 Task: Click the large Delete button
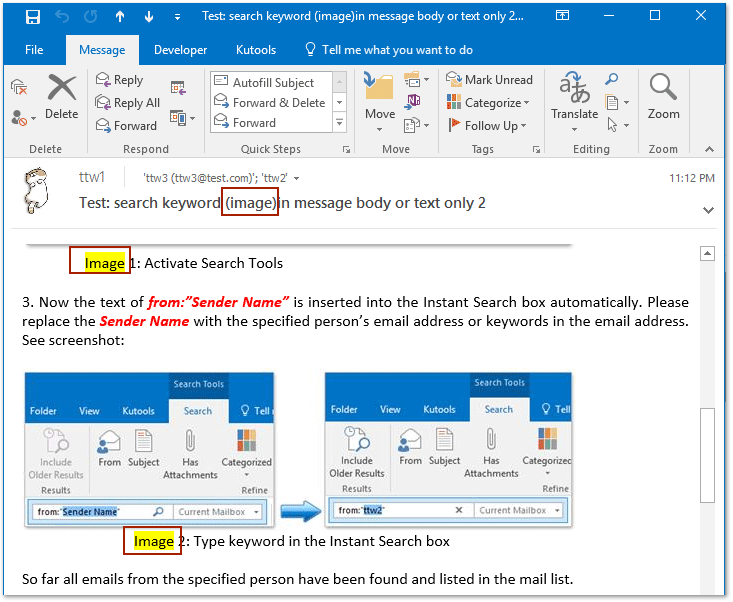point(61,97)
